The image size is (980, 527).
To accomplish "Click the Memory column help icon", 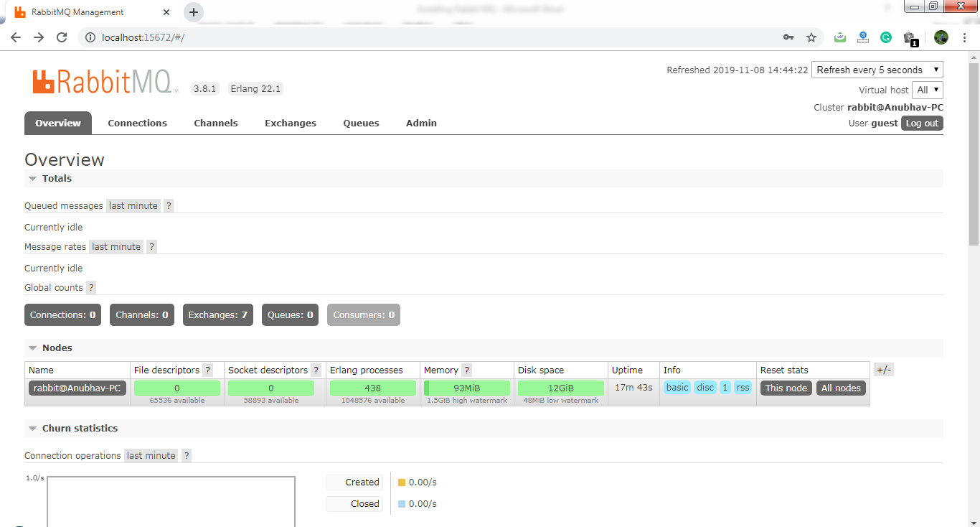I will click(466, 370).
